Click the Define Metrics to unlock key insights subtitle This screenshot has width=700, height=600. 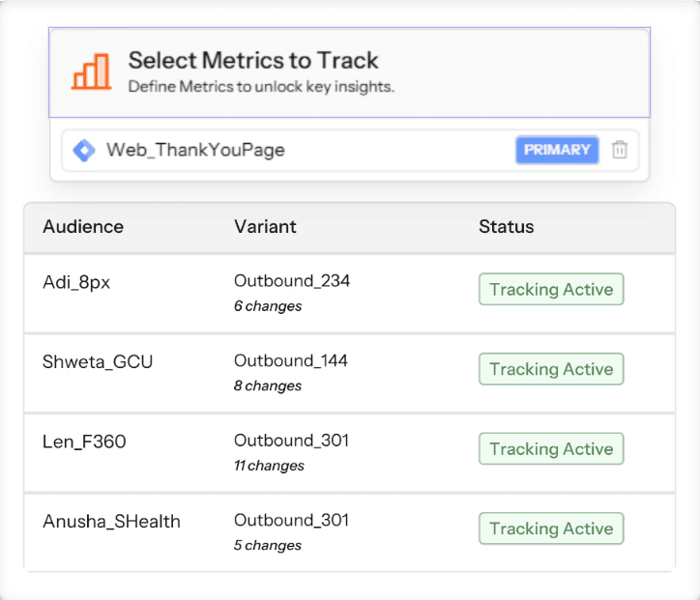261,87
